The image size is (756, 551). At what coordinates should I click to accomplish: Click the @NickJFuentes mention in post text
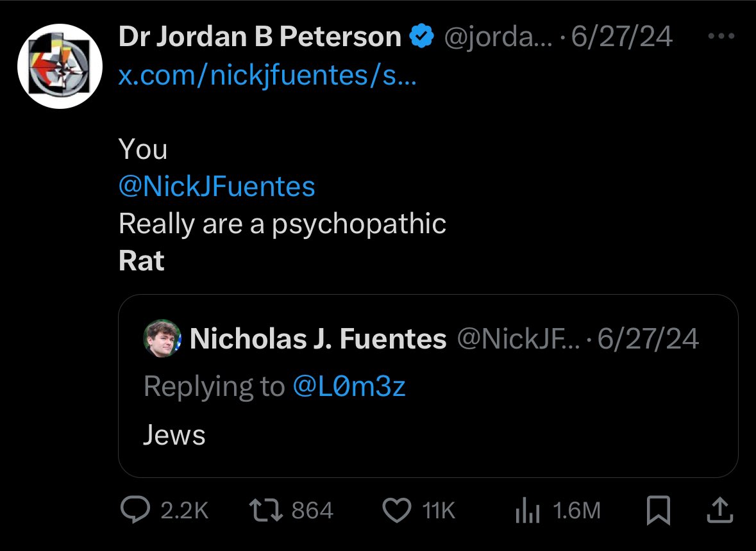[217, 186]
